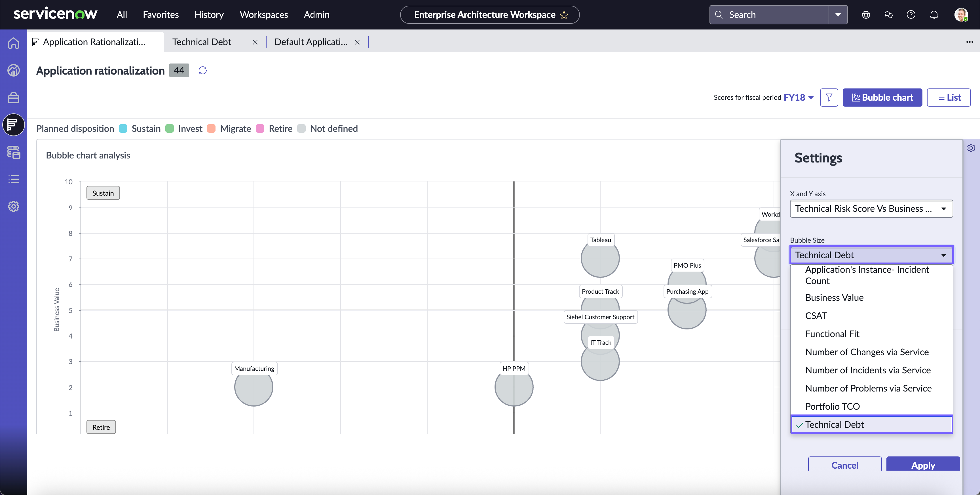Open the X and Y axis dropdown
Viewport: 980px width, 495px height.
[871, 208]
